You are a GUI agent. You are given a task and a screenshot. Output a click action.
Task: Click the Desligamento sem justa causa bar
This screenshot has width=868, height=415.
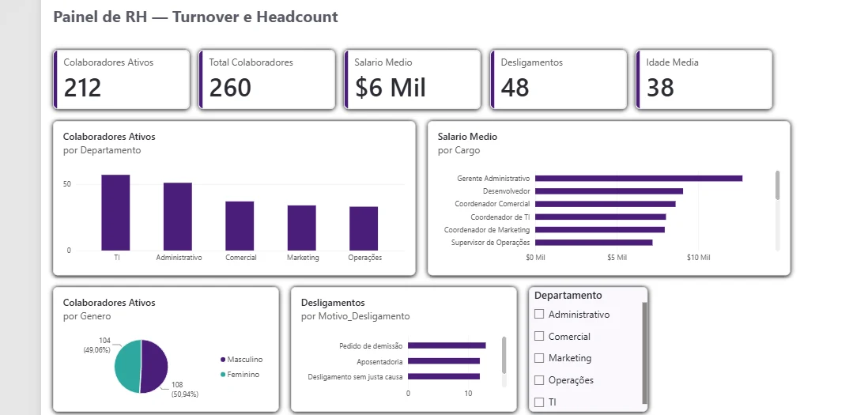click(444, 376)
